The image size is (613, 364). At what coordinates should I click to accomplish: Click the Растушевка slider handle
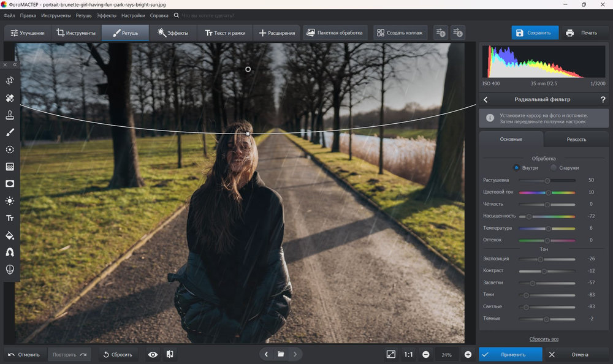[547, 181]
